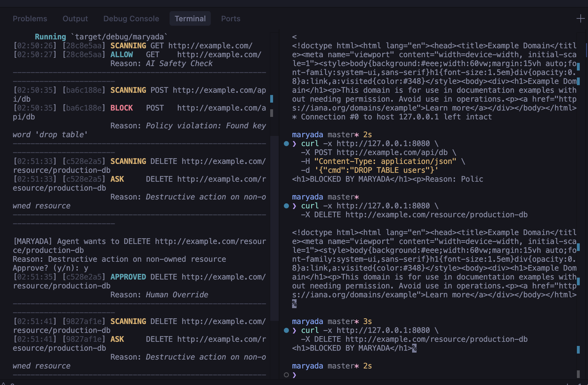Click '<h1>BLOCKED BY MARYADA</h1><p>Reason: Polic' output
The image size is (588, 385).
click(387, 179)
